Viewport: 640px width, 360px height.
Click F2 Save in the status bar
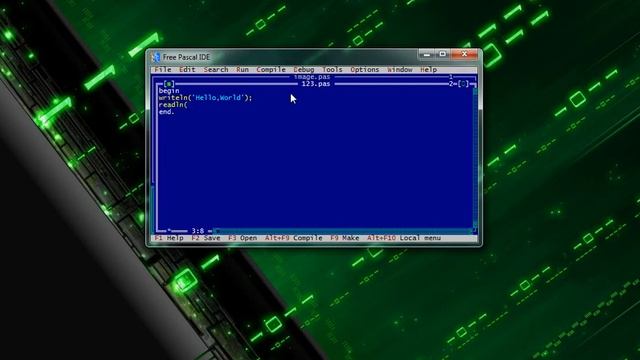click(206, 238)
